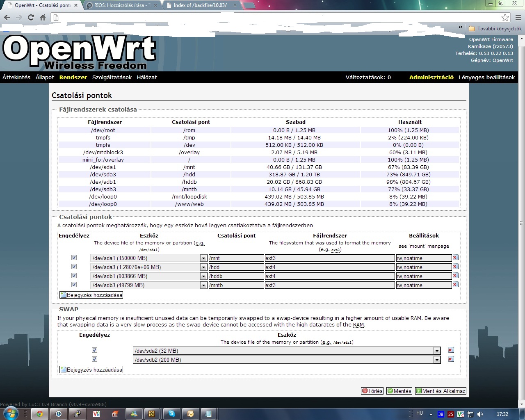Open the DOSBox taskbar icon
The width and height of the screenshot is (525, 420).
click(x=152, y=414)
